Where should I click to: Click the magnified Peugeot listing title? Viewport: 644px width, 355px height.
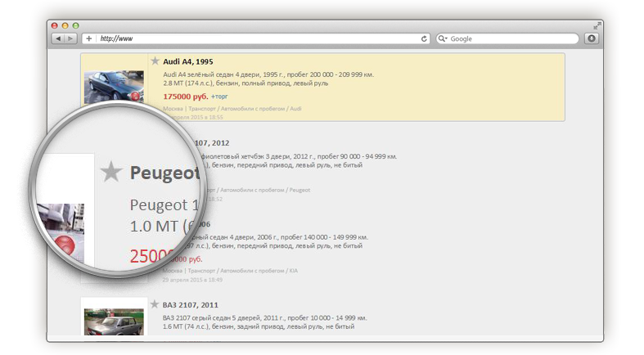(x=164, y=173)
